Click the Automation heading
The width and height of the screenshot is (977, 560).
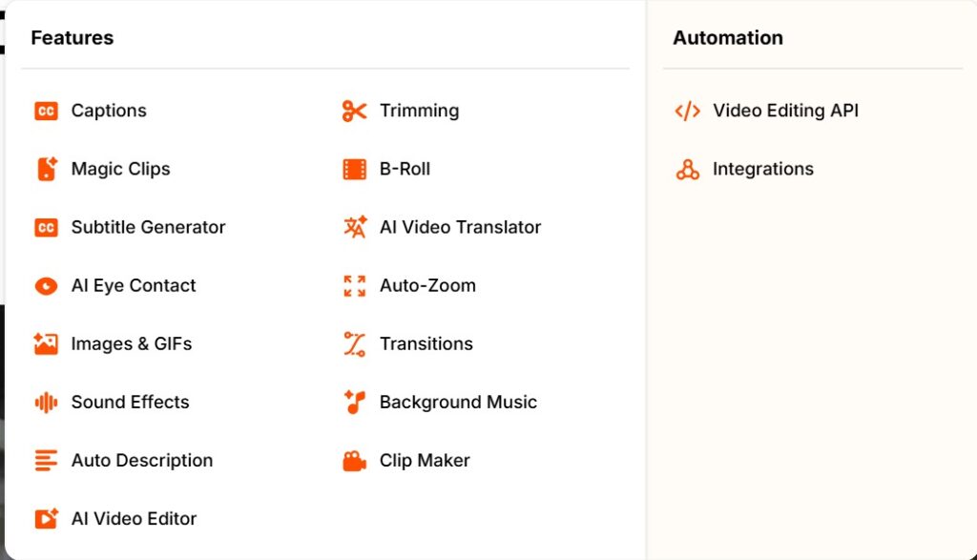tap(727, 38)
